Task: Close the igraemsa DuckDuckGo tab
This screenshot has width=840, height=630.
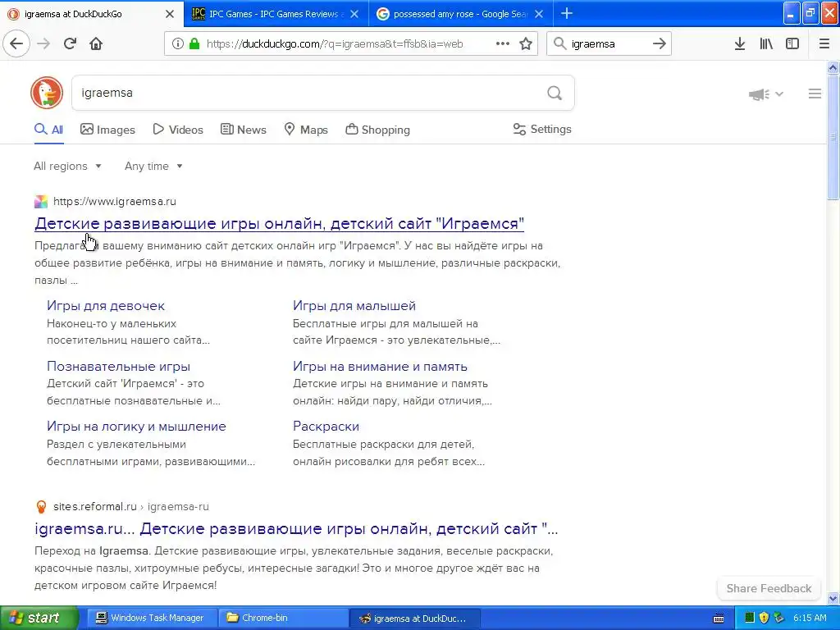Action: pyautogui.click(x=170, y=14)
